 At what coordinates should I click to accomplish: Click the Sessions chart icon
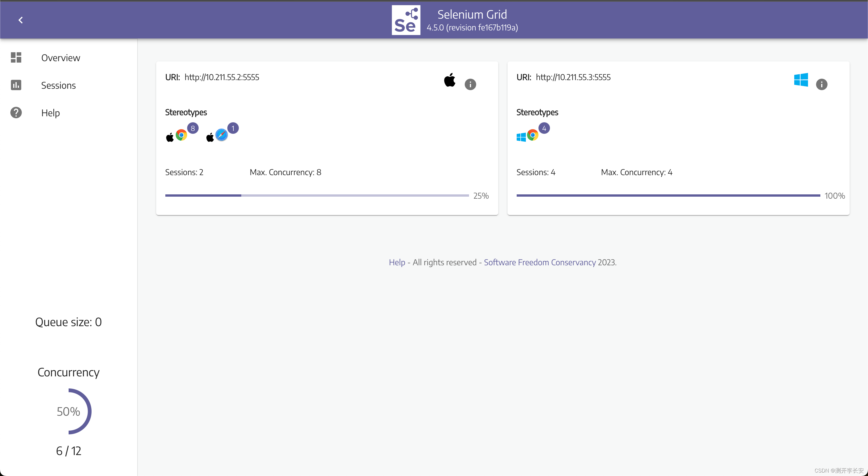[x=16, y=85]
